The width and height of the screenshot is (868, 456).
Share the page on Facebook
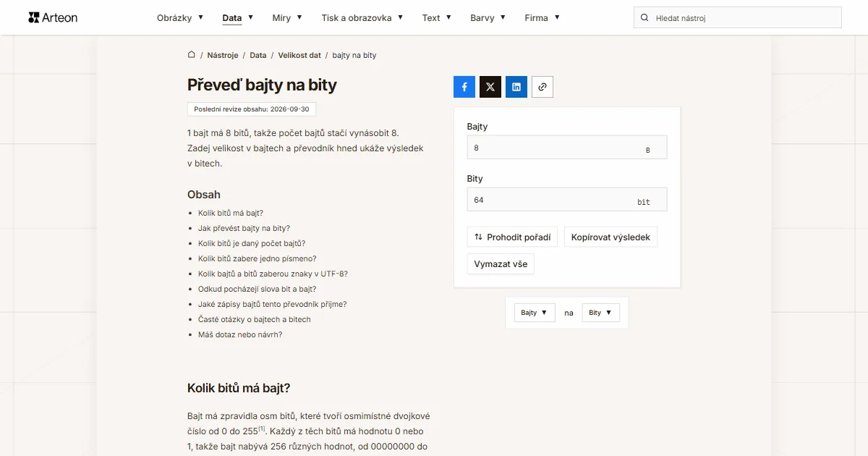pos(464,87)
